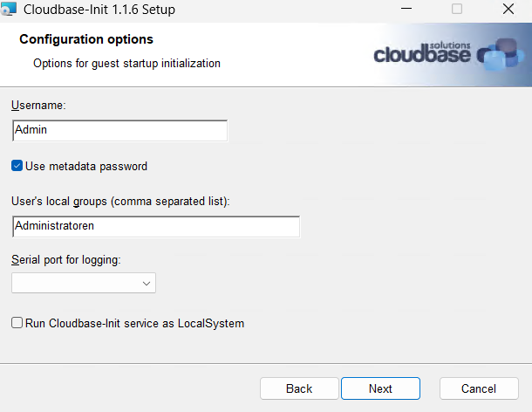This screenshot has height=412, width=532.
Task: Uncheck the Use metadata password checkbox
Action: pos(17,166)
